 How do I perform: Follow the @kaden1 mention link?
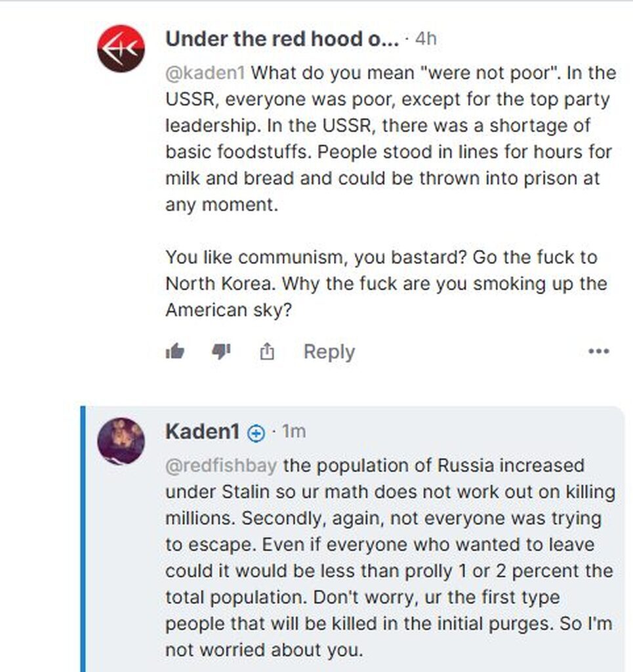coord(205,73)
